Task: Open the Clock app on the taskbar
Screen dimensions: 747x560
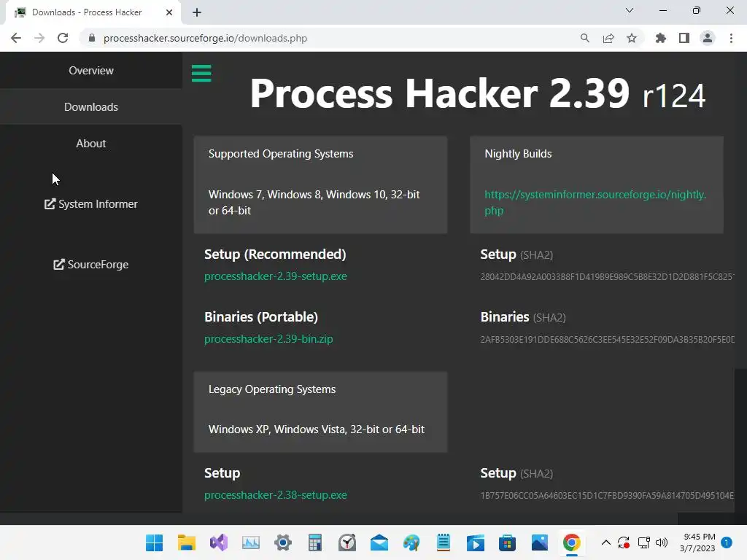Action: point(347,542)
